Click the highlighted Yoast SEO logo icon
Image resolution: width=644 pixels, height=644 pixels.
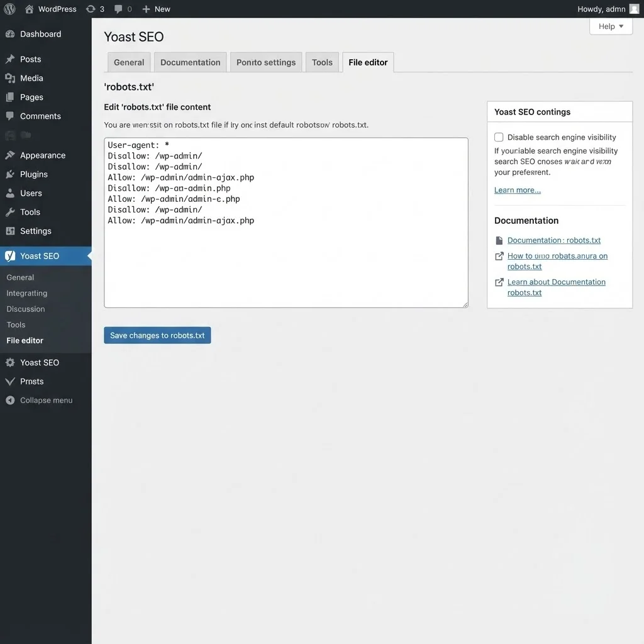10,256
